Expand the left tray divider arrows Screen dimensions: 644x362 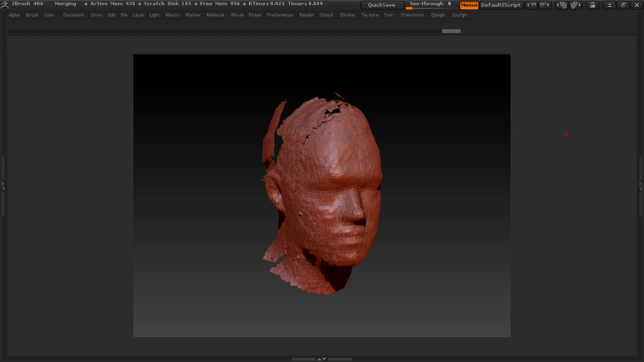coord(3,185)
